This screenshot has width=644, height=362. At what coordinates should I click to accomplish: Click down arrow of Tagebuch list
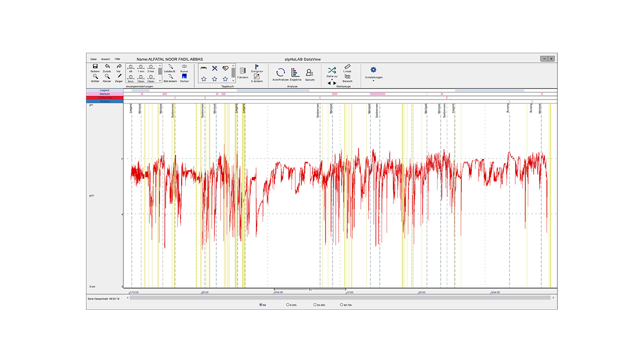[233, 80]
